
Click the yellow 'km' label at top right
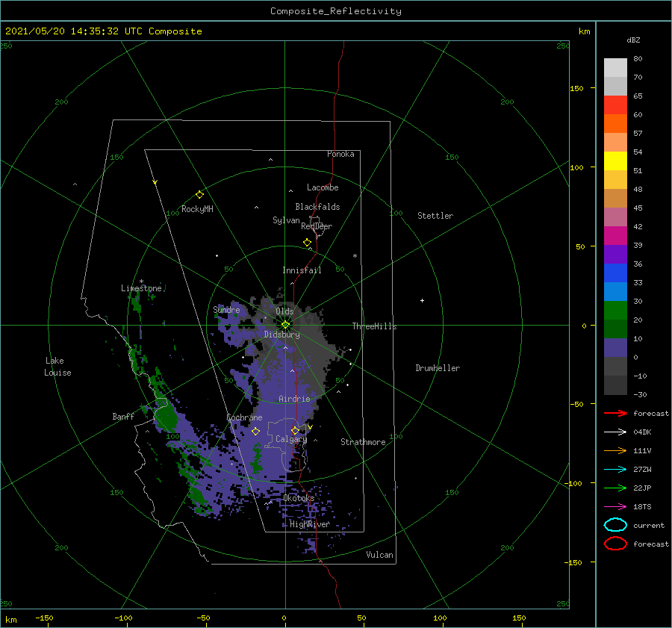tap(584, 31)
